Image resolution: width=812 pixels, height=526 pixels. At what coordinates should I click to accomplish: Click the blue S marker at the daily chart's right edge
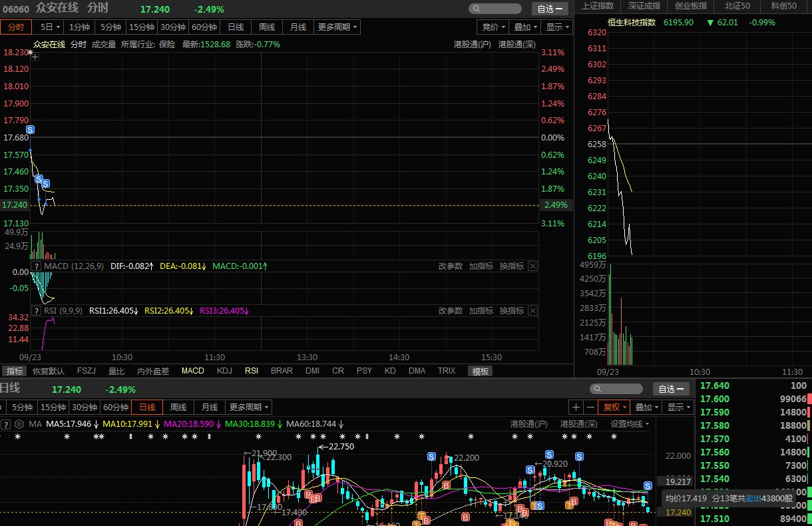tap(648, 486)
